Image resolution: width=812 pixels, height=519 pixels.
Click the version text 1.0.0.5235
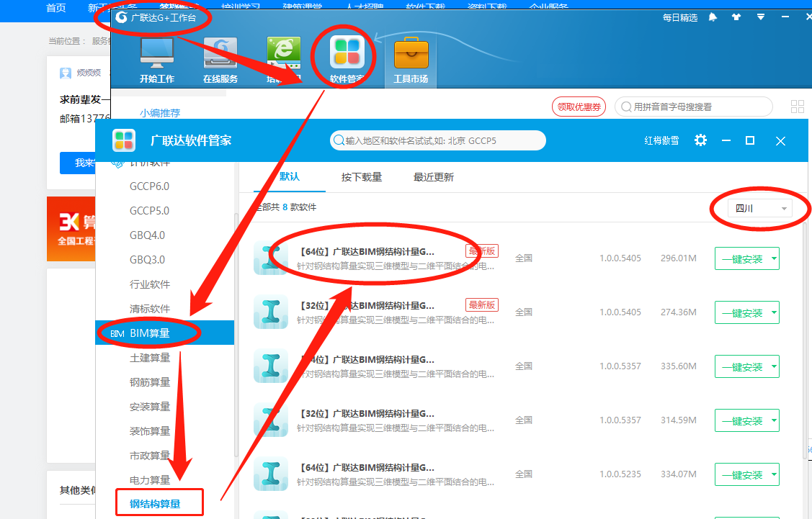point(620,474)
